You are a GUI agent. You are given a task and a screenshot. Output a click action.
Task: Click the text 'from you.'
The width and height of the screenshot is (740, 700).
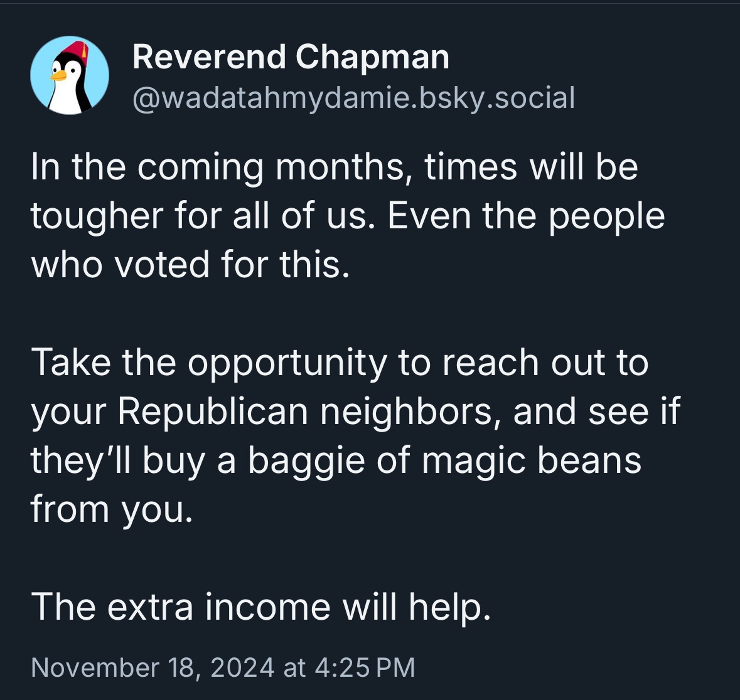pos(112,509)
